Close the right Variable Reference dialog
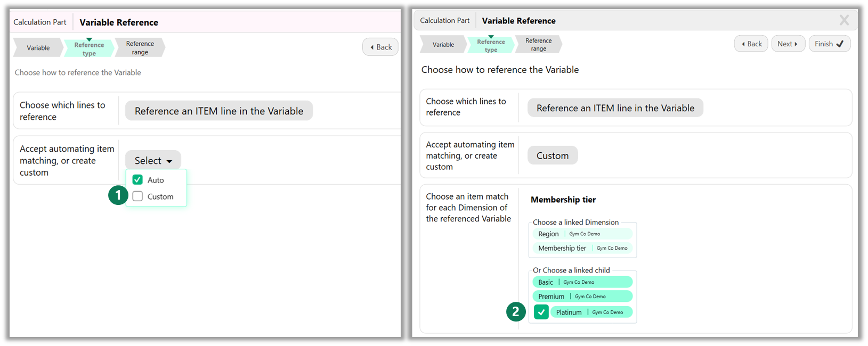The height and width of the screenshot is (346, 868). click(844, 20)
